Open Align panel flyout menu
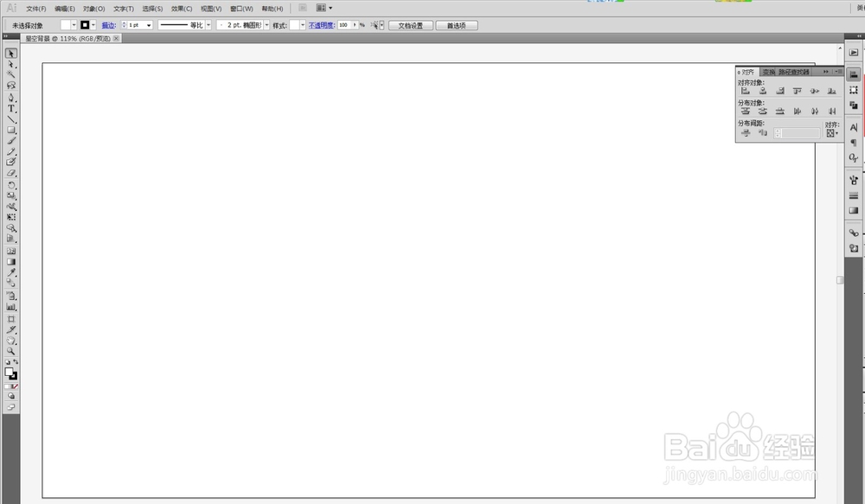Screen dimensions: 865x504 point(838,72)
